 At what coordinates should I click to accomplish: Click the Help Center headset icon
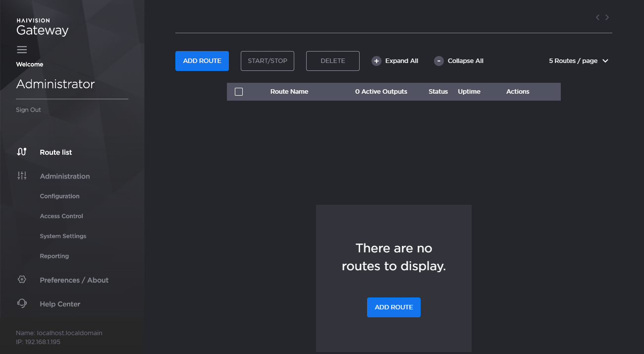(x=22, y=303)
